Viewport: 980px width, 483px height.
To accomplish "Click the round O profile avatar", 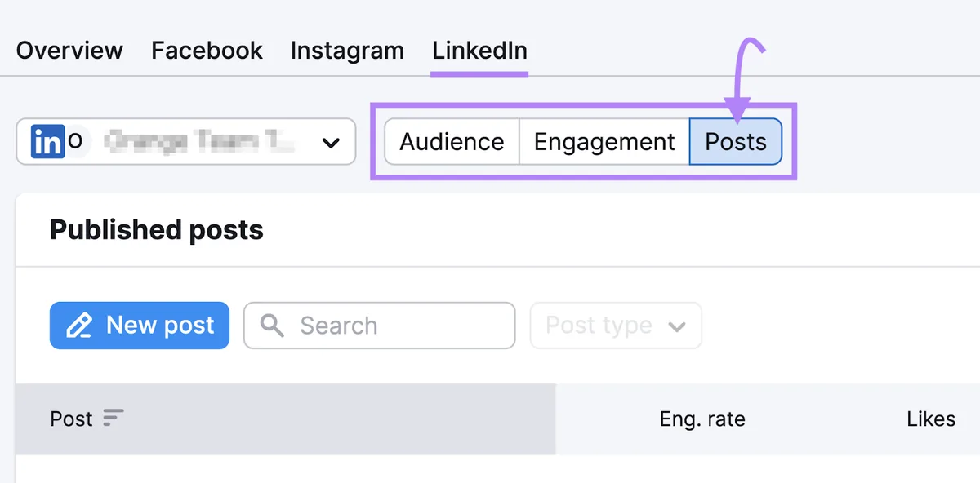I will [75, 142].
